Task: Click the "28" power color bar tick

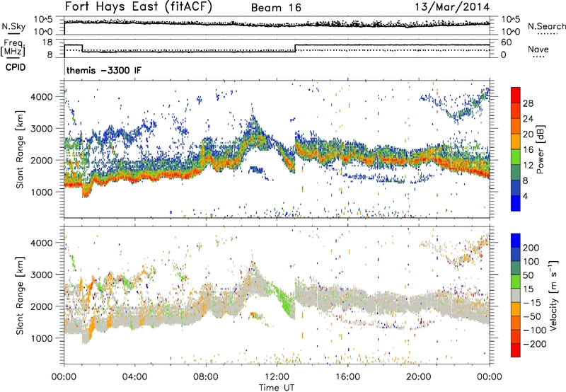Action: (x=528, y=103)
